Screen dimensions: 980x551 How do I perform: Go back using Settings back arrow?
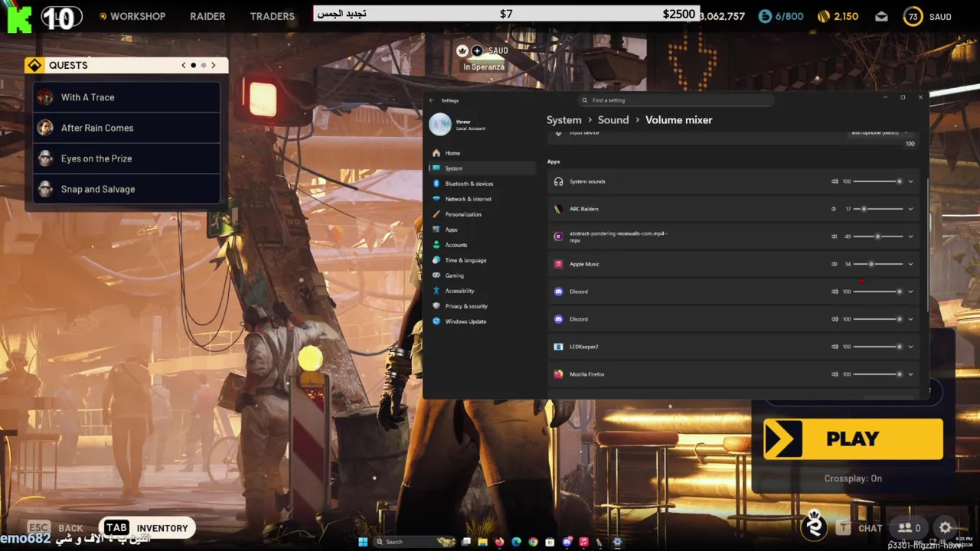coord(432,100)
